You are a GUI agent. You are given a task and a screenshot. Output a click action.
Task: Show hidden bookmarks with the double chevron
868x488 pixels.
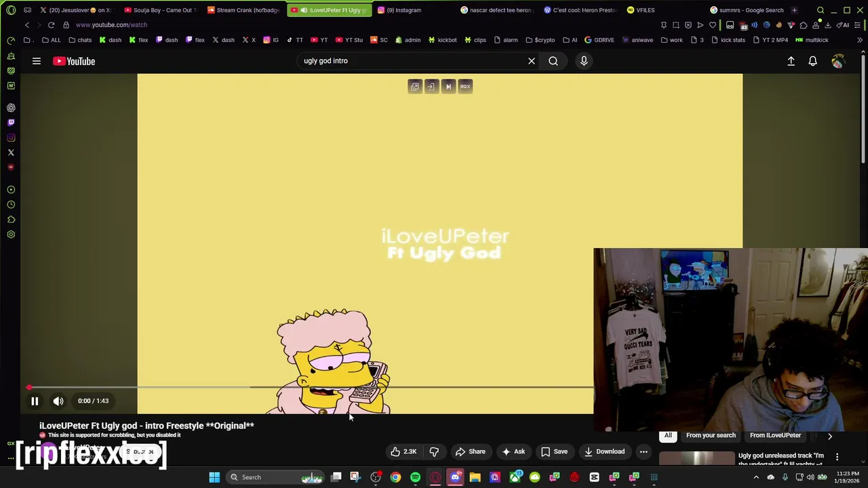pos(860,40)
